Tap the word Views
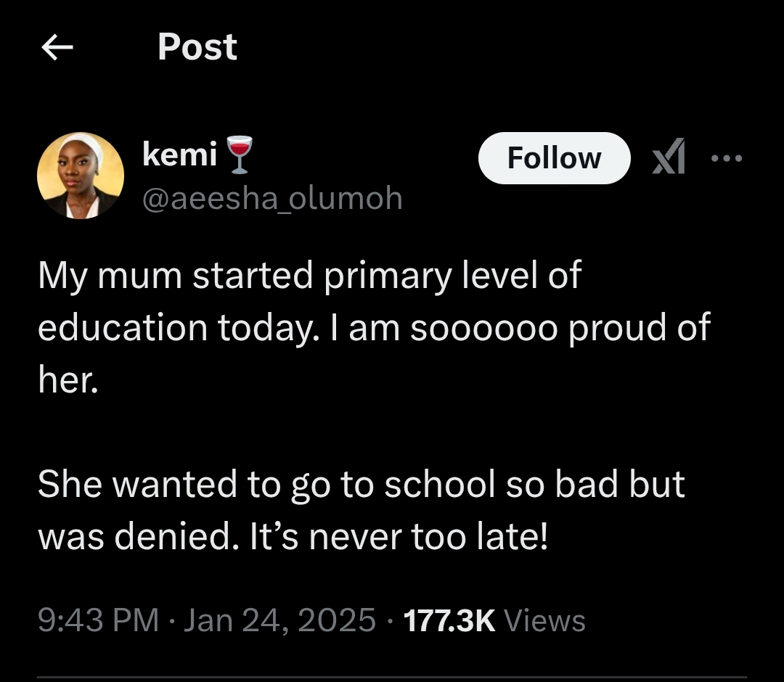This screenshot has height=682, width=784. [544, 620]
